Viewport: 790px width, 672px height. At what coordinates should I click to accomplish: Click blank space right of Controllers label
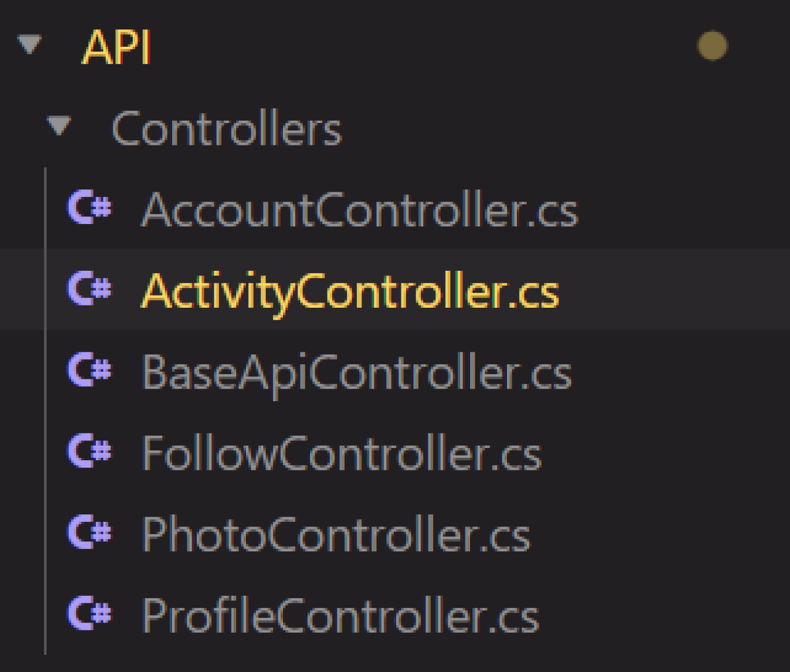[566, 129]
